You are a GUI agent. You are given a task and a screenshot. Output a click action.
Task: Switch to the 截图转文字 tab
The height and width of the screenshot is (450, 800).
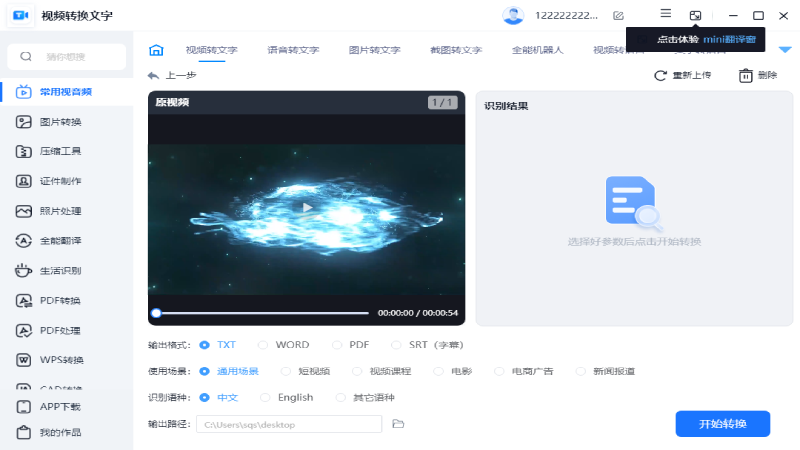pyautogui.click(x=456, y=50)
